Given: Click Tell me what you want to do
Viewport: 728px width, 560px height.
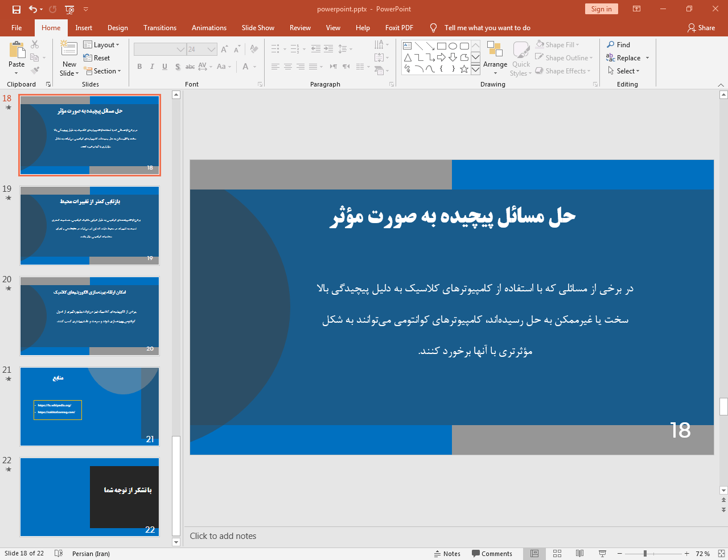Looking at the screenshot, I should 487,27.
